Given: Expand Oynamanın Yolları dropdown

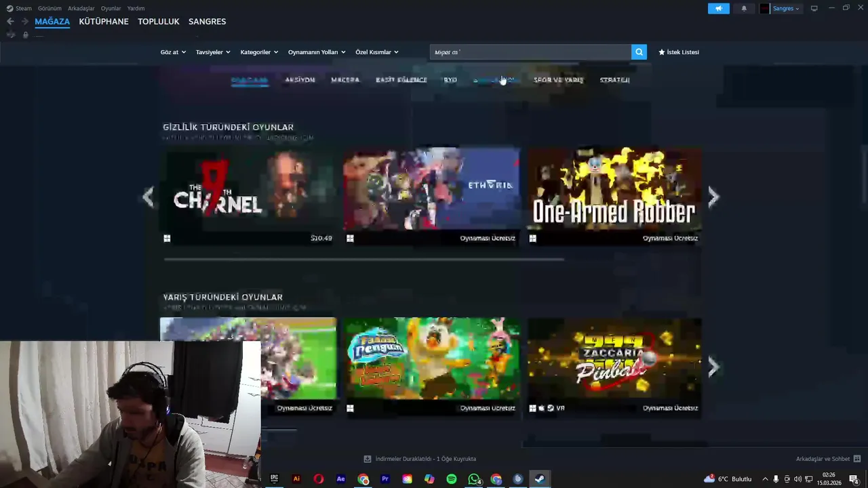Looking at the screenshot, I should (317, 52).
